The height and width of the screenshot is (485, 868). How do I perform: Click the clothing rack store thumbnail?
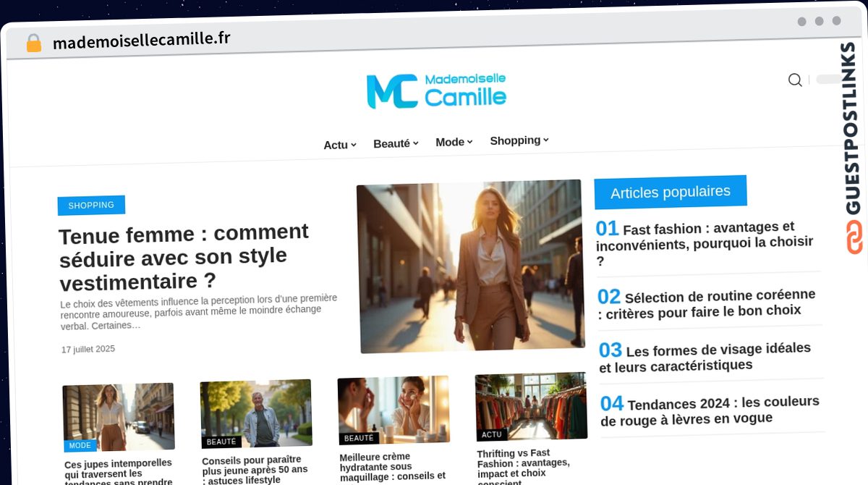[x=531, y=406]
